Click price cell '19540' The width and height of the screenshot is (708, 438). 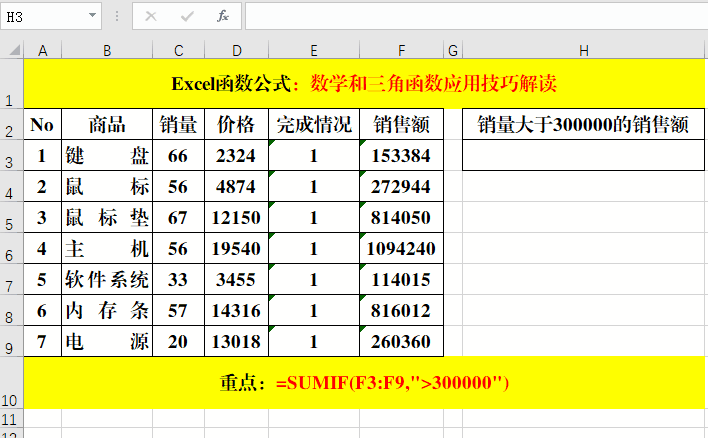[x=237, y=248]
